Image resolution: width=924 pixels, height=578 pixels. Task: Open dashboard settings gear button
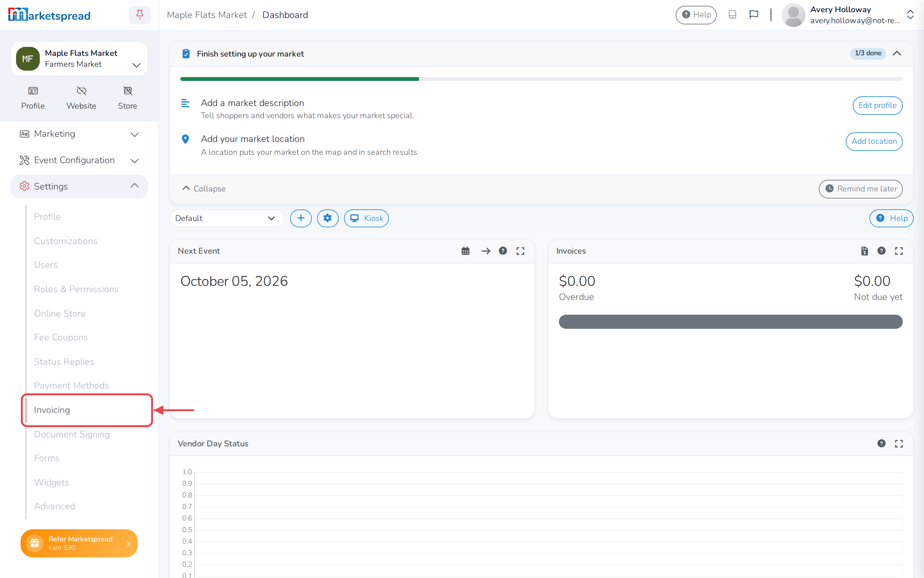328,218
